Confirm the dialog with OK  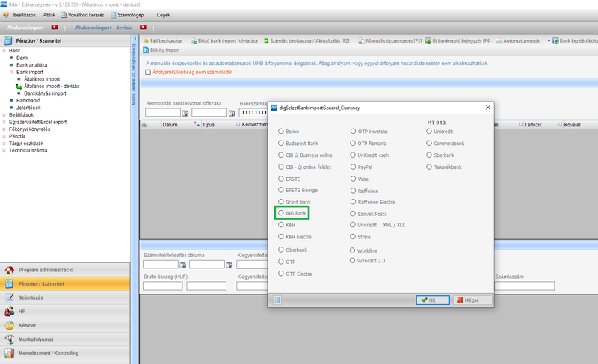pos(433,300)
